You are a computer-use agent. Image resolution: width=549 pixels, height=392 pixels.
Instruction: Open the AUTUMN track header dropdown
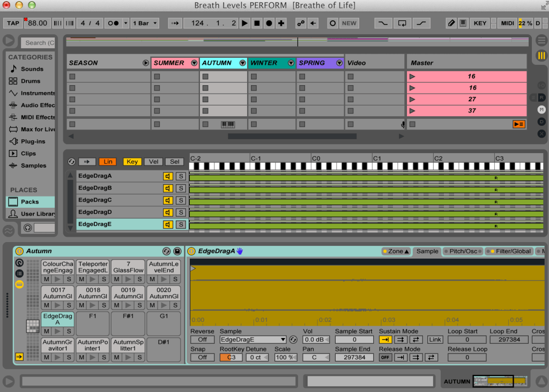tap(242, 63)
